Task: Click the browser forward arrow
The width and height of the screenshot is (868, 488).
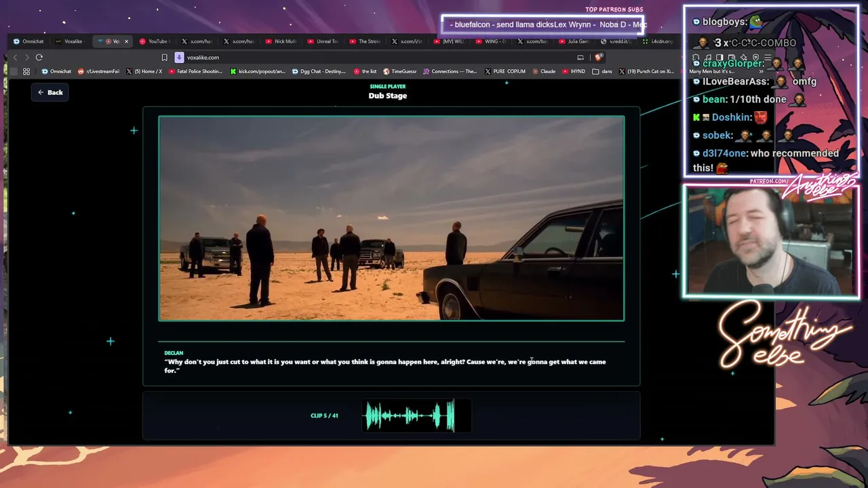Action: point(26,58)
